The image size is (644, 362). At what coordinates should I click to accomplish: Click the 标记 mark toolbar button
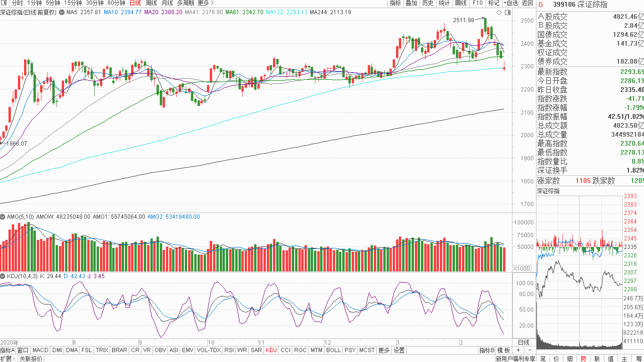pyautogui.click(x=494, y=3)
